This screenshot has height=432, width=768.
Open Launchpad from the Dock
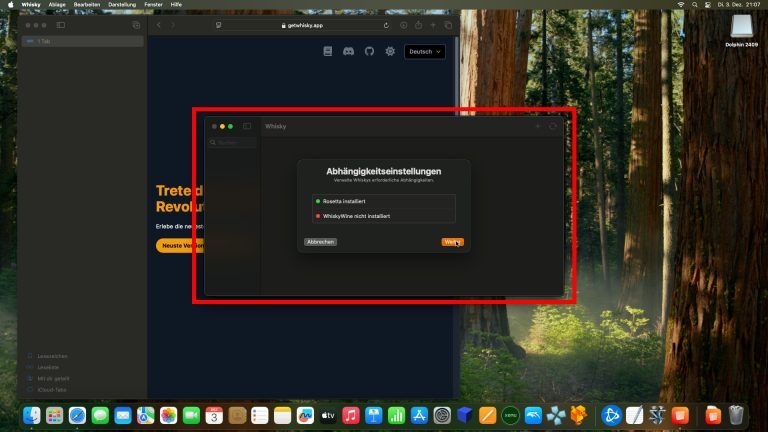point(54,415)
